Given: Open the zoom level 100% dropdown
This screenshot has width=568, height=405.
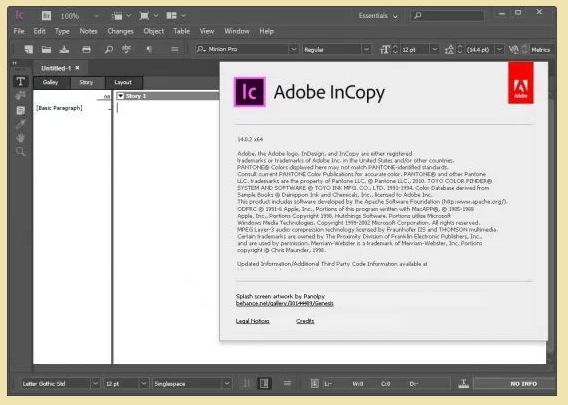Looking at the screenshot, I should (96, 16).
